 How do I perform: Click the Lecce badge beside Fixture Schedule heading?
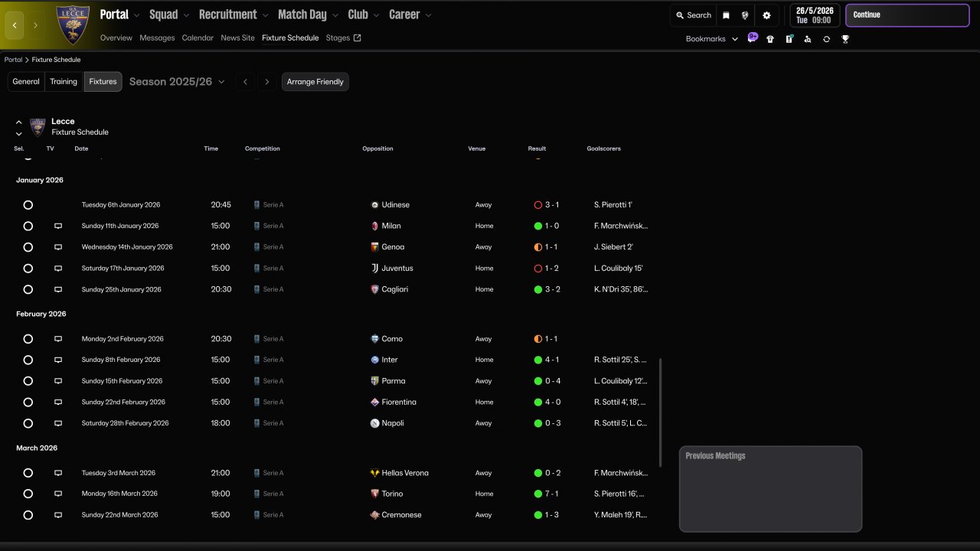click(38, 127)
